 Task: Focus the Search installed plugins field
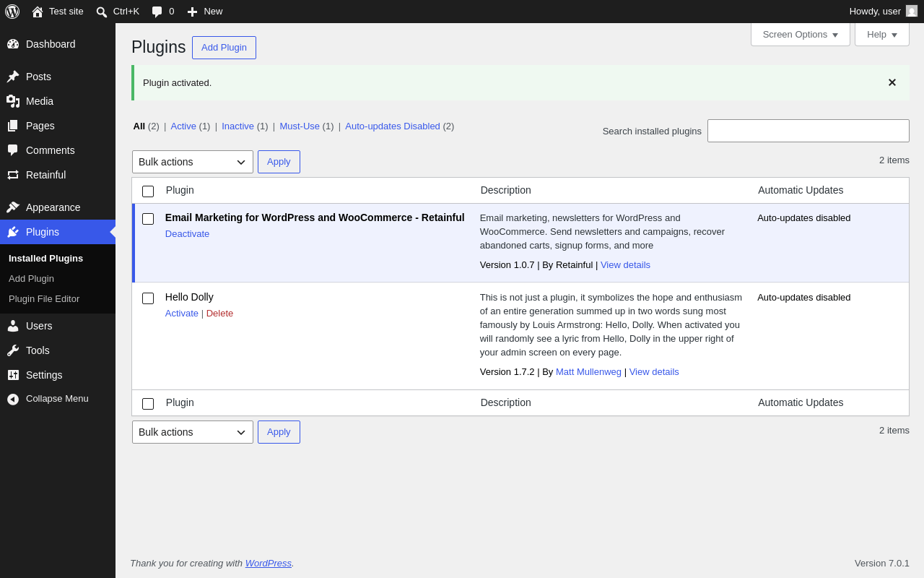point(808,131)
